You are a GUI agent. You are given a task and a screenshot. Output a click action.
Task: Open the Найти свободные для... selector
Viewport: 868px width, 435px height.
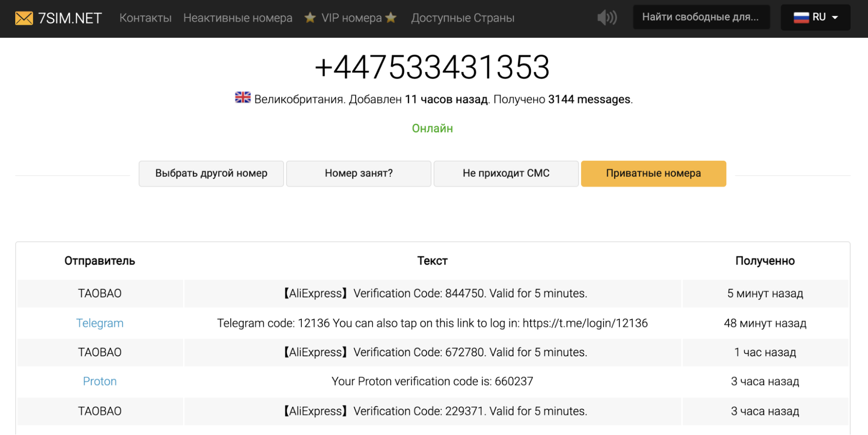tap(701, 17)
